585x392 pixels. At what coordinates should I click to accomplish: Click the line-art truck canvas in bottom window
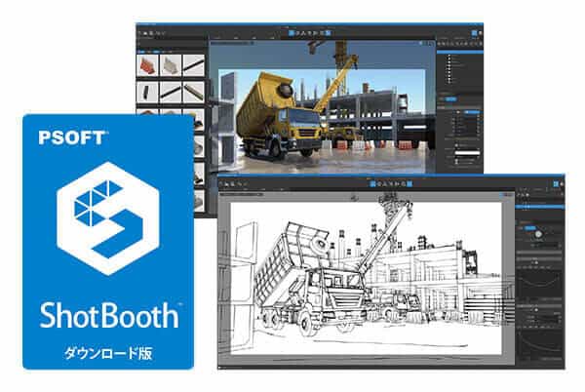click(366, 278)
